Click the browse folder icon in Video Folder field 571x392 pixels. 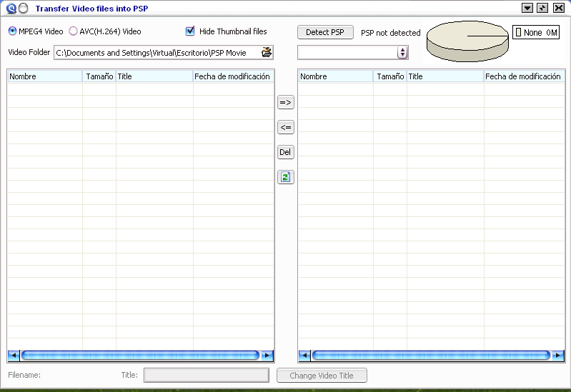267,52
